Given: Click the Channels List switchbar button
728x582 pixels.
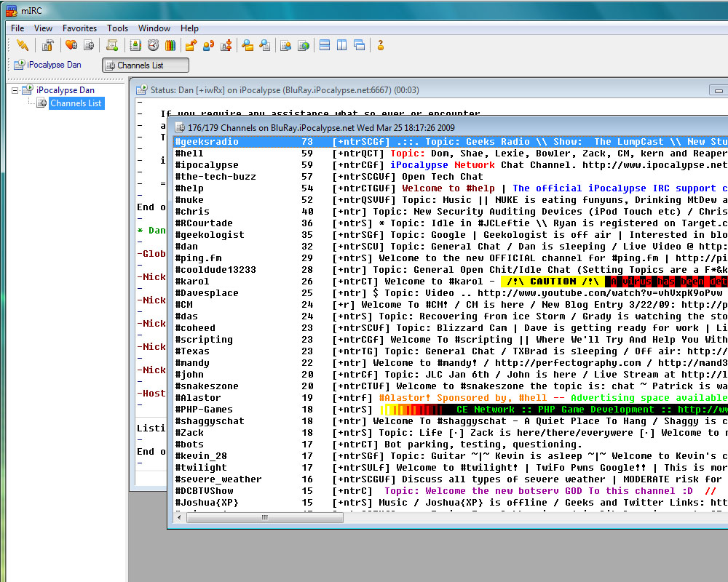Looking at the screenshot, I should [146, 65].
